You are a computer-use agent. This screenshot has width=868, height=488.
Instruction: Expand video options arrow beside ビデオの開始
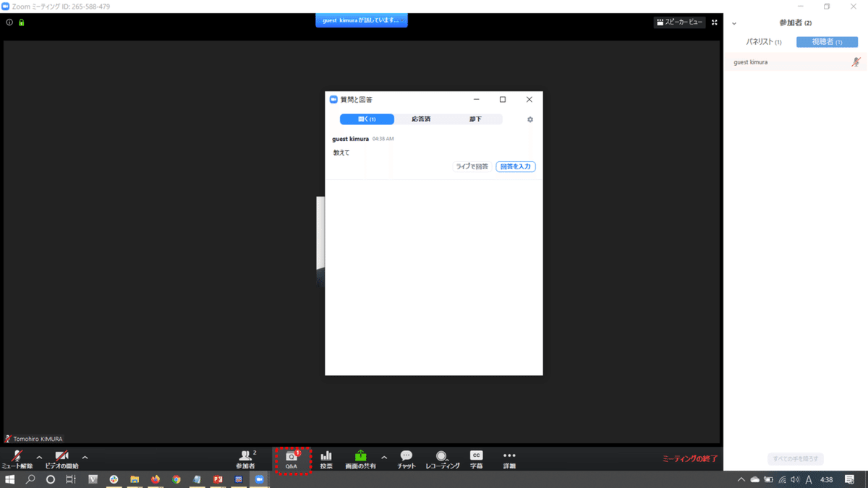click(85, 458)
